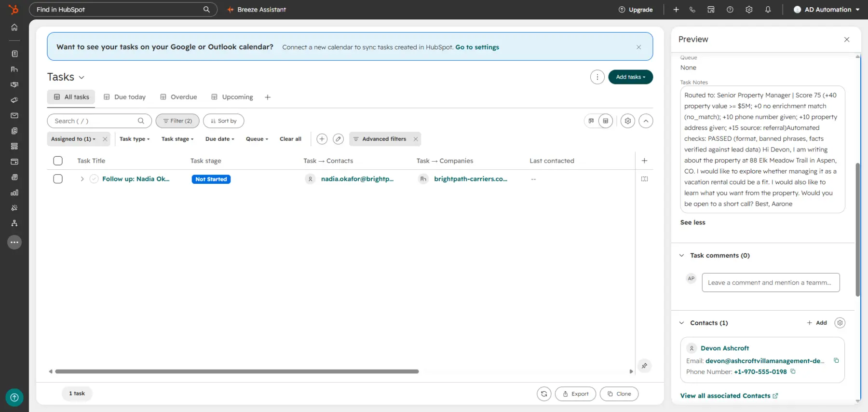Open the reporting bar chart sidebar icon
This screenshot has height=412, width=868.
coord(14,192)
